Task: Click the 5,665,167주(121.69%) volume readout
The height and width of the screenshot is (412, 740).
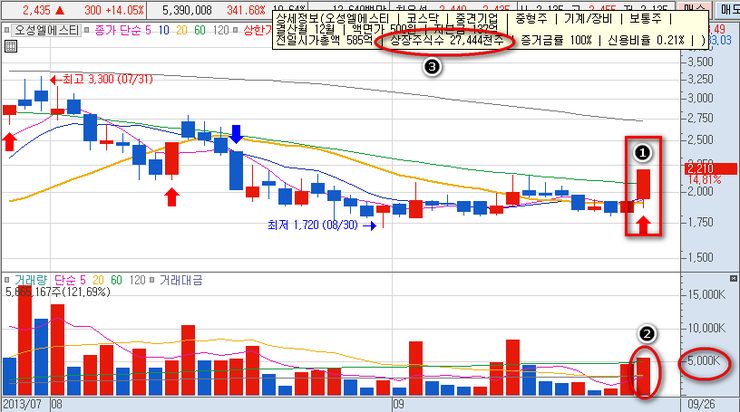Action: pos(58,292)
